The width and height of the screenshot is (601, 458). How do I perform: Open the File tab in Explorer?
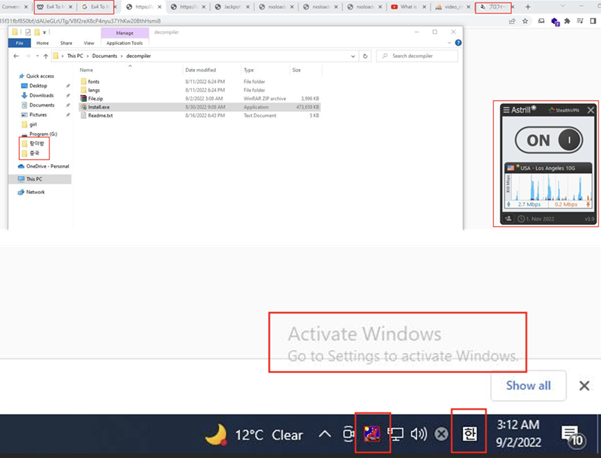[x=19, y=43]
